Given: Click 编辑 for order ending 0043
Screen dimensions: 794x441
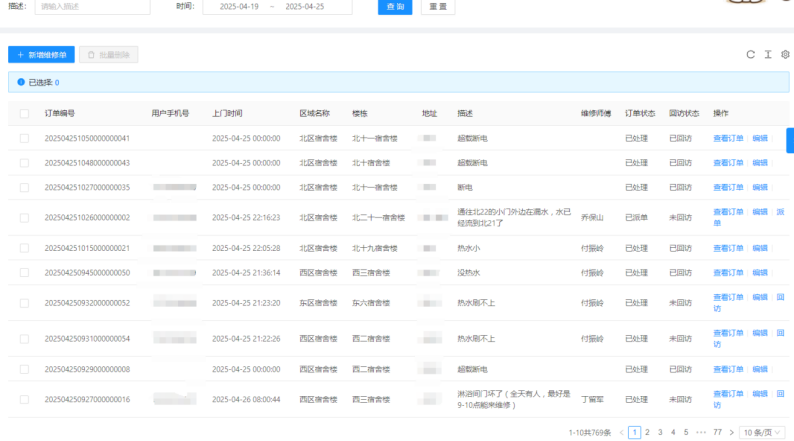Looking at the screenshot, I should 760,163.
